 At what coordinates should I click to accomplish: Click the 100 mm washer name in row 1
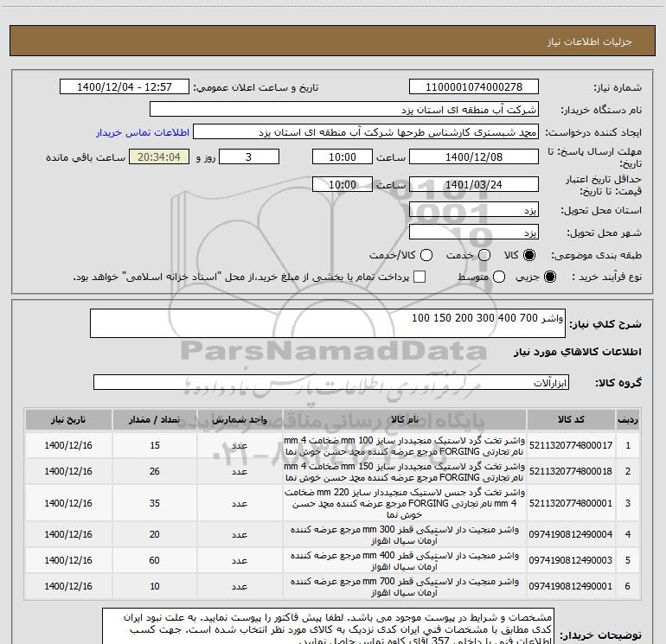[x=405, y=446]
